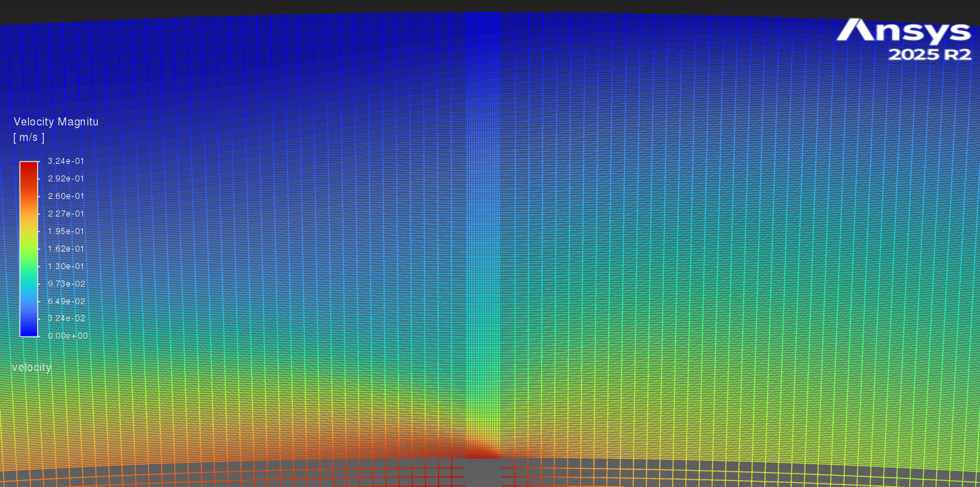Select the 'Velocity Magnitu' legend title

(56, 122)
